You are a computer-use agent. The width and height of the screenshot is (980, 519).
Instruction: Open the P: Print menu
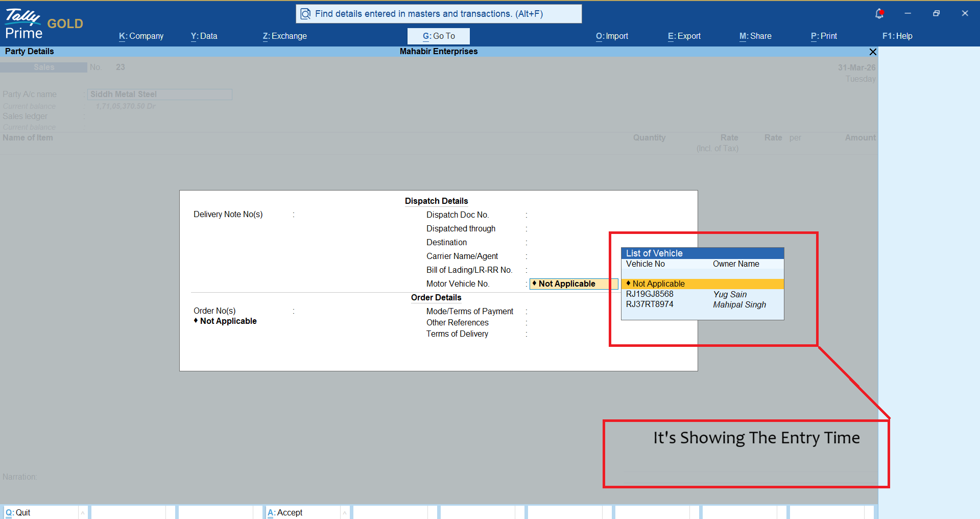824,36
